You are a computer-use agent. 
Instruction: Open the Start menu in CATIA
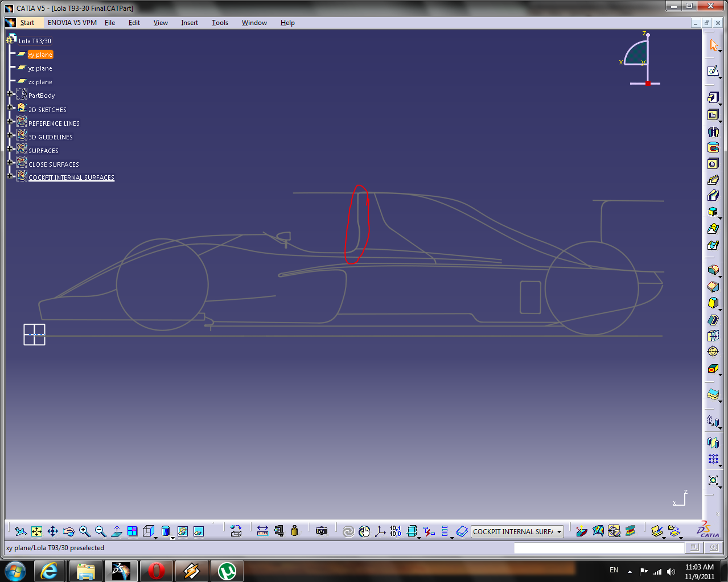[27, 23]
